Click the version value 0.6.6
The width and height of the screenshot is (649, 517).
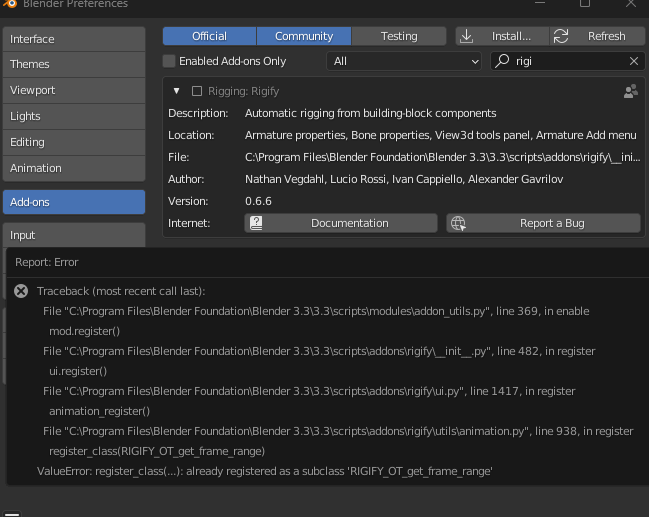258,201
